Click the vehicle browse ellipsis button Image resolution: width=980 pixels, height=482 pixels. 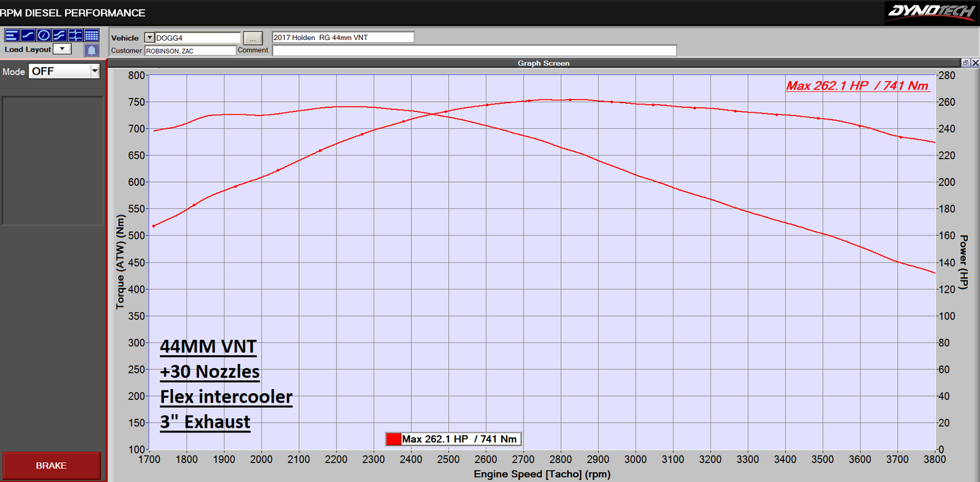pos(252,37)
